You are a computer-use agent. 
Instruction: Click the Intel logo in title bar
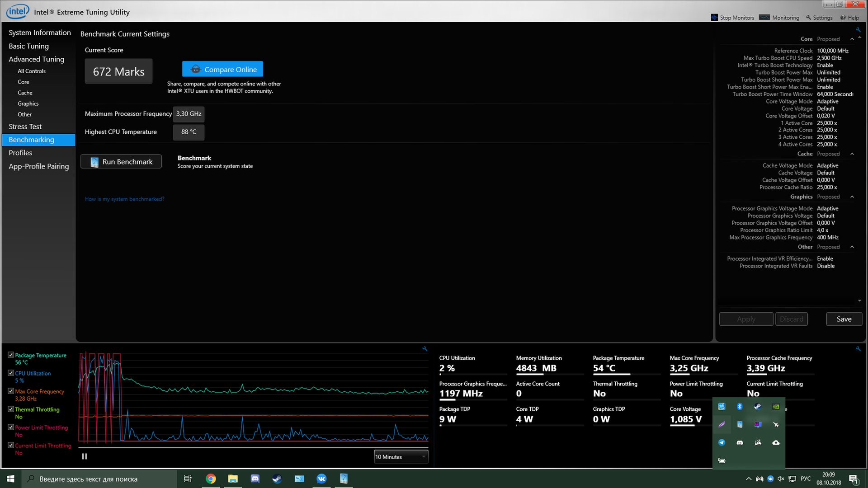point(18,12)
